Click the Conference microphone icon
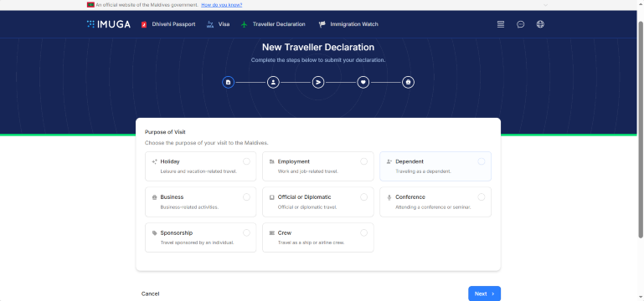The width and height of the screenshot is (644, 301). [x=389, y=197]
